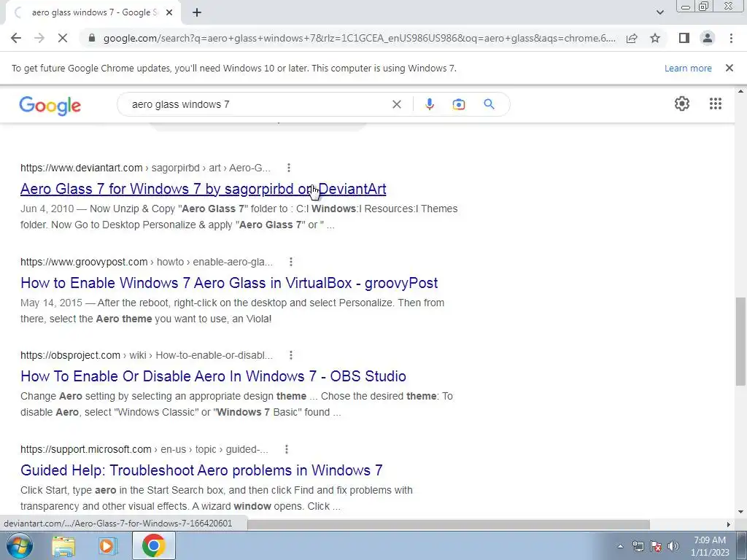Viewport: 747px width, 560px height.
Task: Select the aero glass windows 7 tab
Action: (x=93, y=12)
